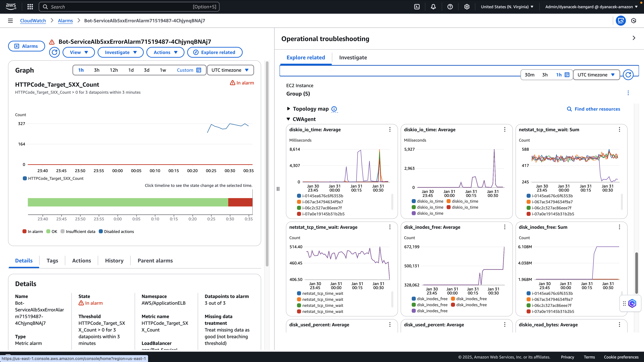Select the 1w graph range
The width and height of the screenshot is (644, 362).
163,70
